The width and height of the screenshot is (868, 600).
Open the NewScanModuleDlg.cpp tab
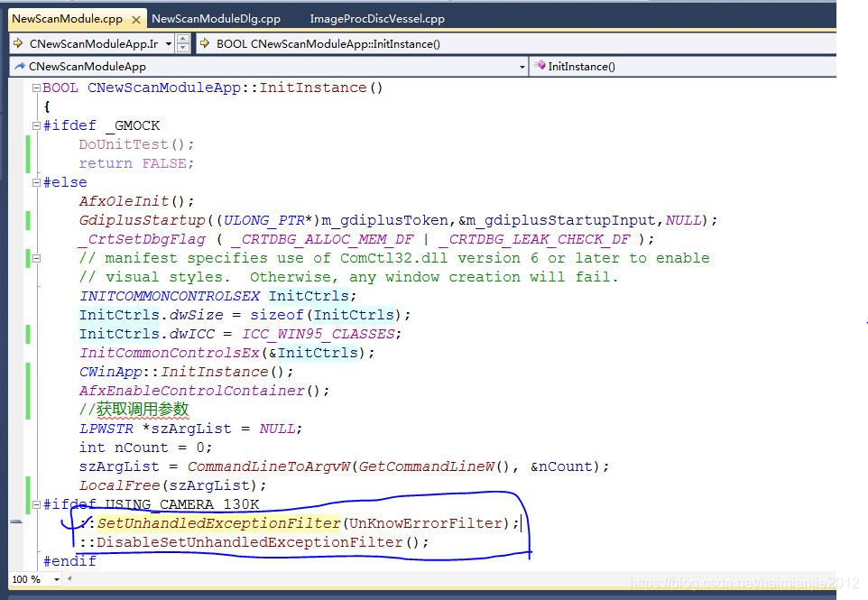[216, 19]
